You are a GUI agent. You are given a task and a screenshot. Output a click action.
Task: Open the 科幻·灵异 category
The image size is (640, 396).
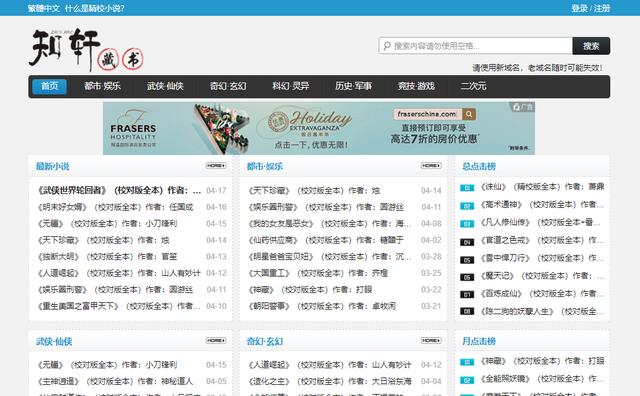tap(291, 86)
